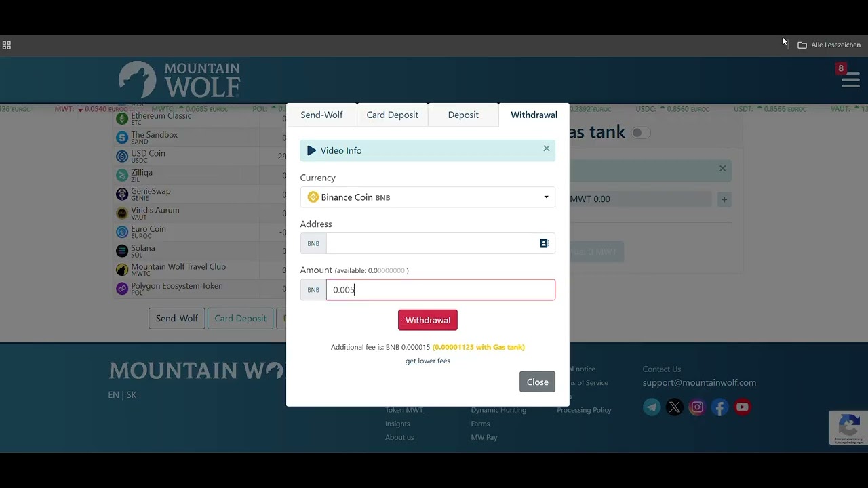Switch language to SK

tap(132, 394)
